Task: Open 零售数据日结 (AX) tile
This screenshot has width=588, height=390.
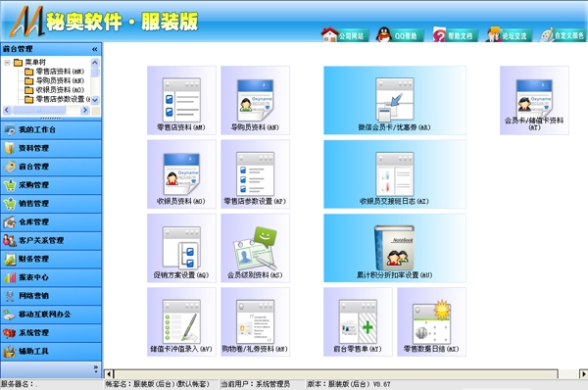Action: [431, 321]
